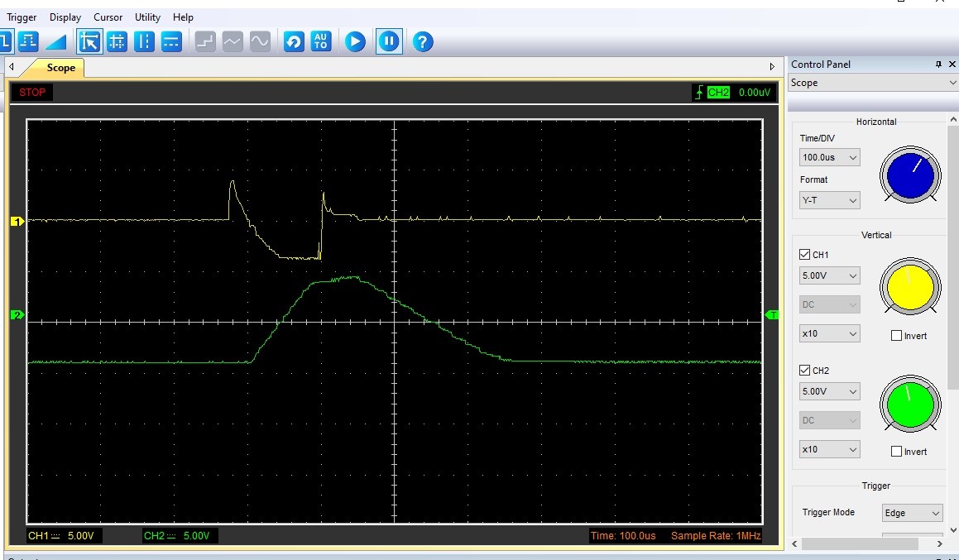Open the Utility menu
The height and width of the screenshot is (560, 959).
pos(147,17)
